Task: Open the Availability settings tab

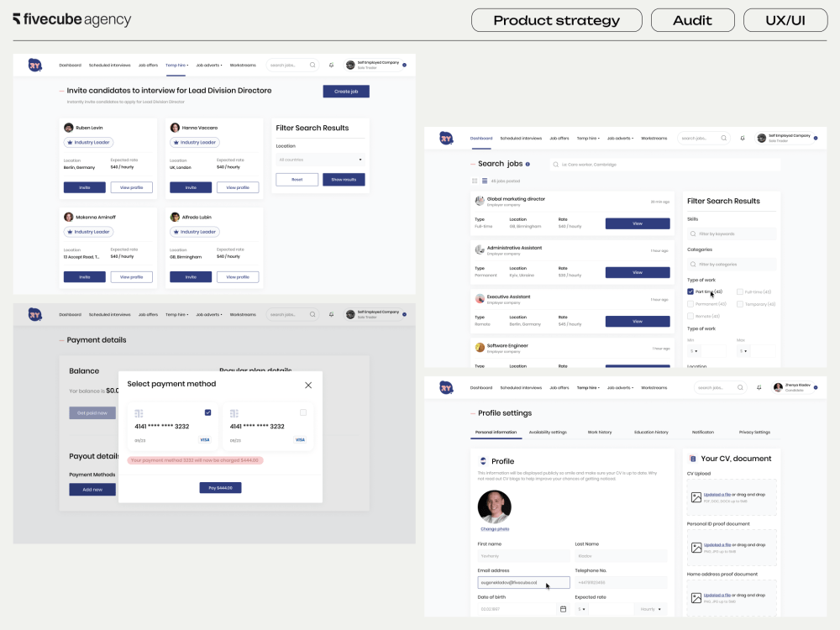Action: pyautogui.click(x=548, y=432)
